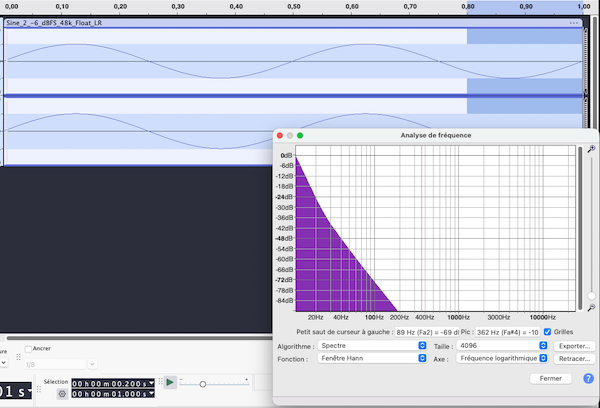Open selection start time format arrow 00.200 s
600x408 pixels.
[152, 383]
